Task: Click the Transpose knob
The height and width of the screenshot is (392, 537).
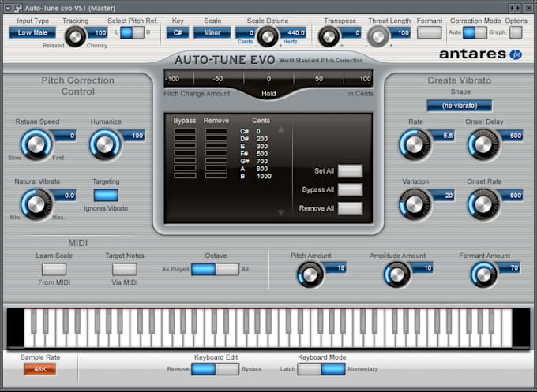Action: point(329,36)
